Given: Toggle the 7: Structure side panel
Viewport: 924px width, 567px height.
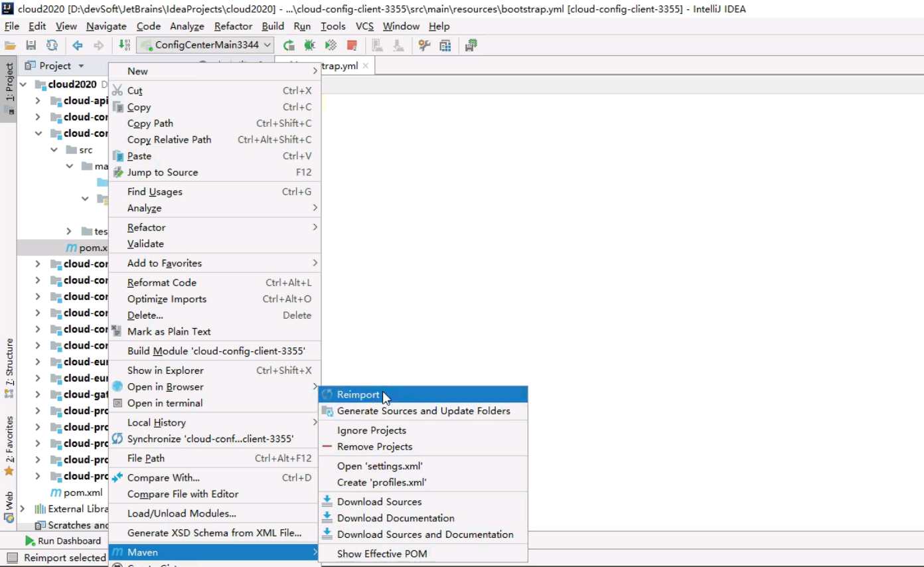Looking at the screenshot, I should tap(9, 368).
